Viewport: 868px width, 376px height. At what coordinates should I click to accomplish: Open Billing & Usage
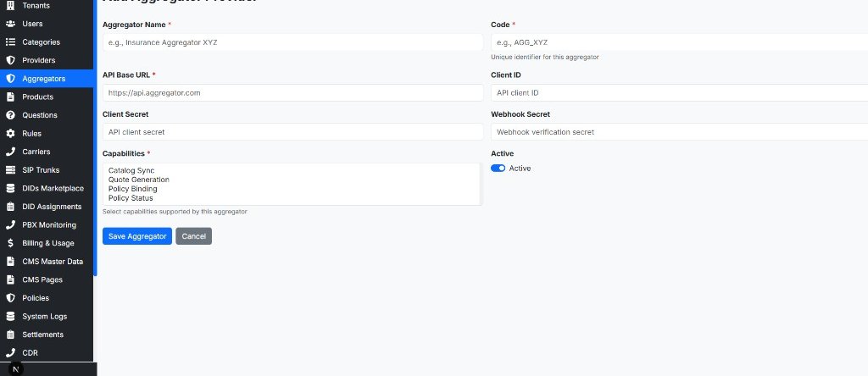pyautogui.click(x=47, y=243)
